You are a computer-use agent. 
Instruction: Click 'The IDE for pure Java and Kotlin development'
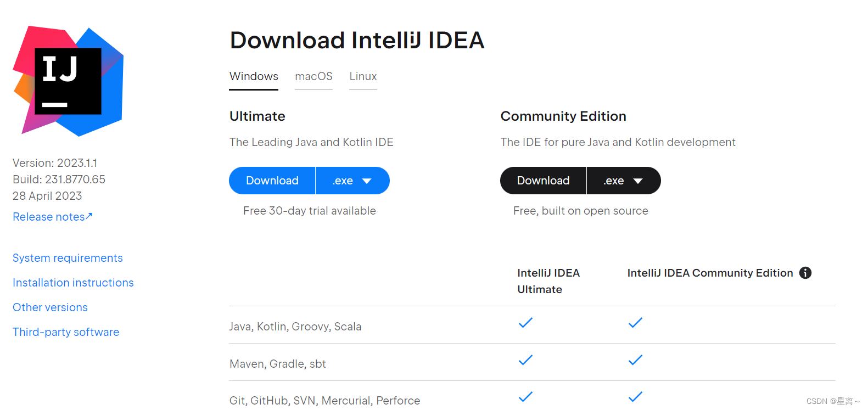[618, 142]
